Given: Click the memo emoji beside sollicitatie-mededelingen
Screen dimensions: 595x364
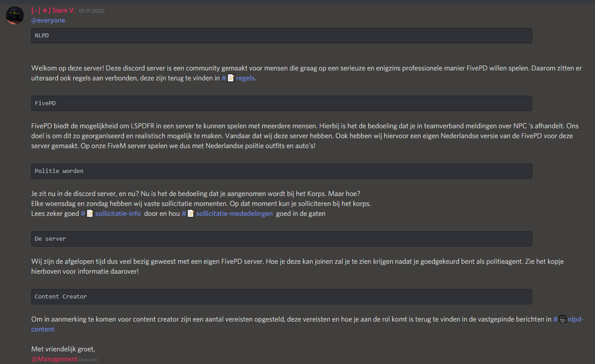Looking at the screenshot, I should 191,214.
